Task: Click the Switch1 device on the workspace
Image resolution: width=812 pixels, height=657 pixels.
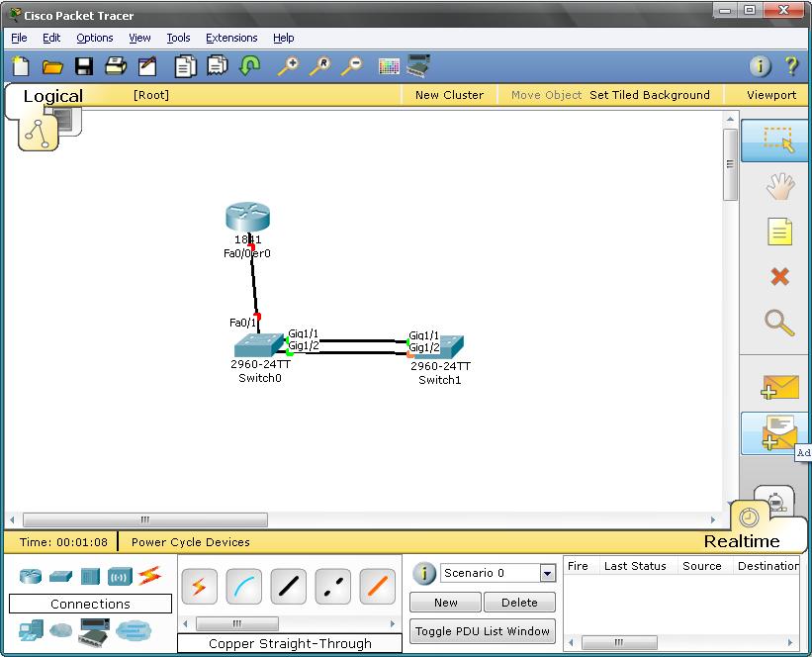Action: click(x=440, y=347)
